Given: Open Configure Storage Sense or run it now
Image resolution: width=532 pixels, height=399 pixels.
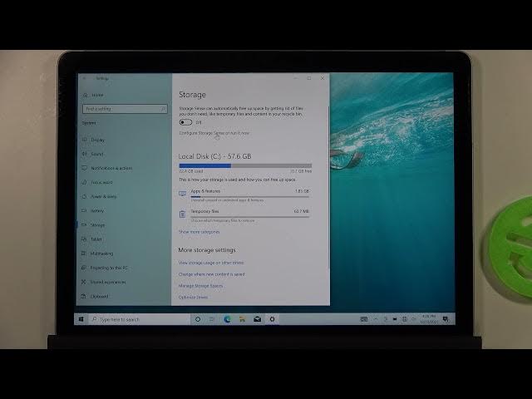Looking at the screenshot, I should 214,133.
